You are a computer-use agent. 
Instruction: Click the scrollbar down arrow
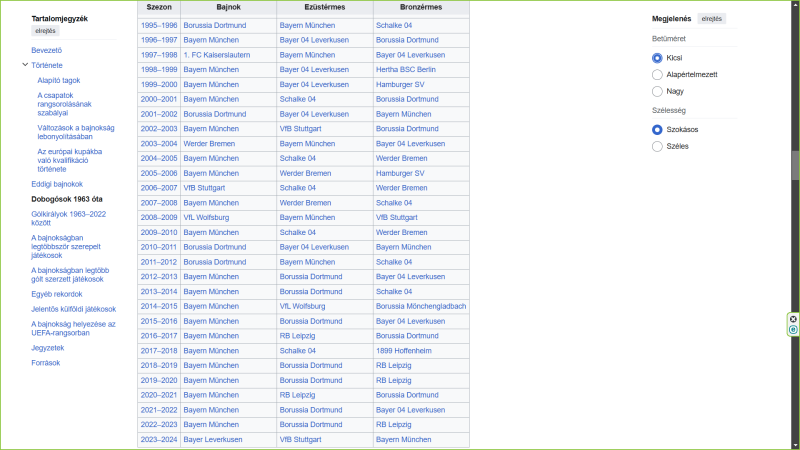coord(795,445)
